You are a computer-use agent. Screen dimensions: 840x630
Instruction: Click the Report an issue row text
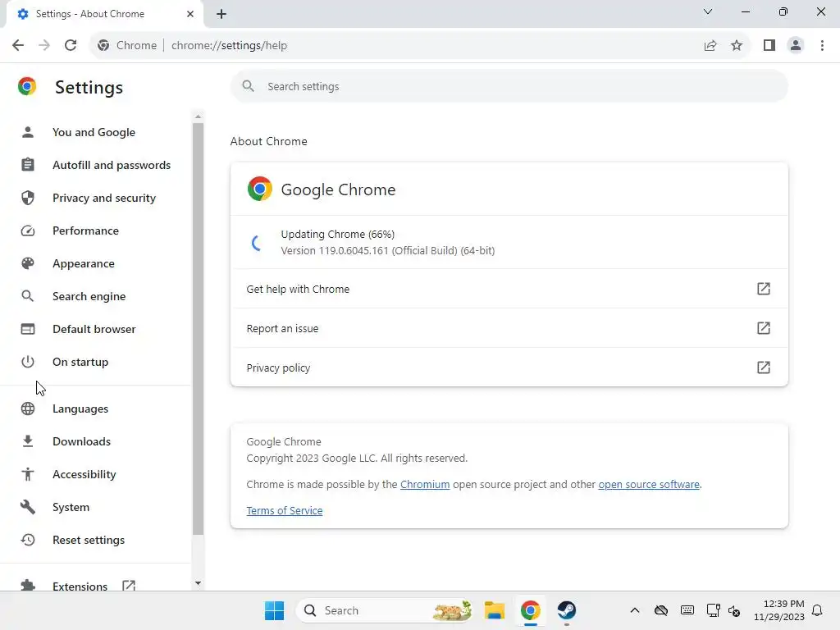(x=282, y=328)
